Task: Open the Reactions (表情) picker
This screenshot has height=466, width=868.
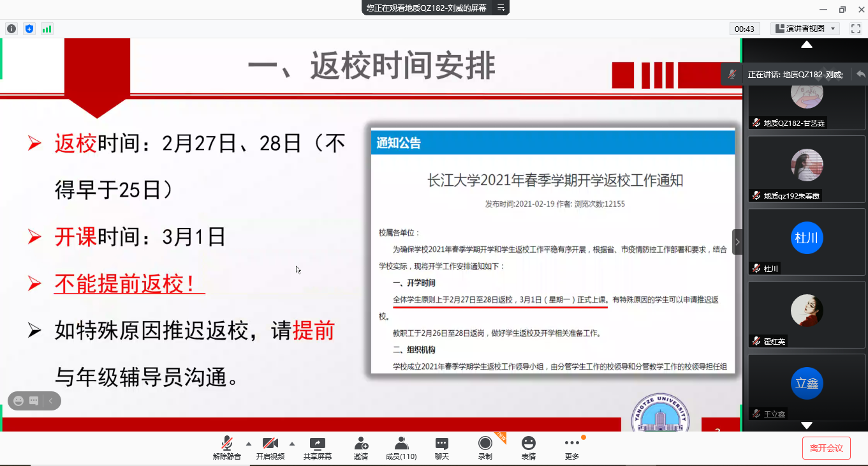Action: [528, 447]
